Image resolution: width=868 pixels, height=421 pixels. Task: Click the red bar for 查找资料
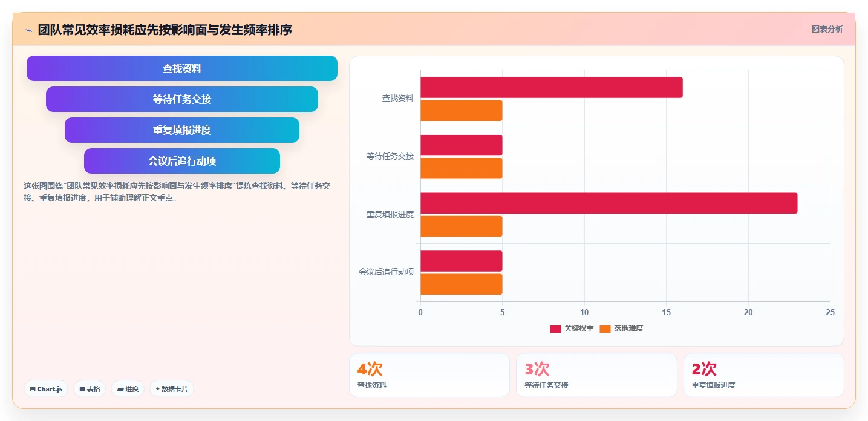552,87
